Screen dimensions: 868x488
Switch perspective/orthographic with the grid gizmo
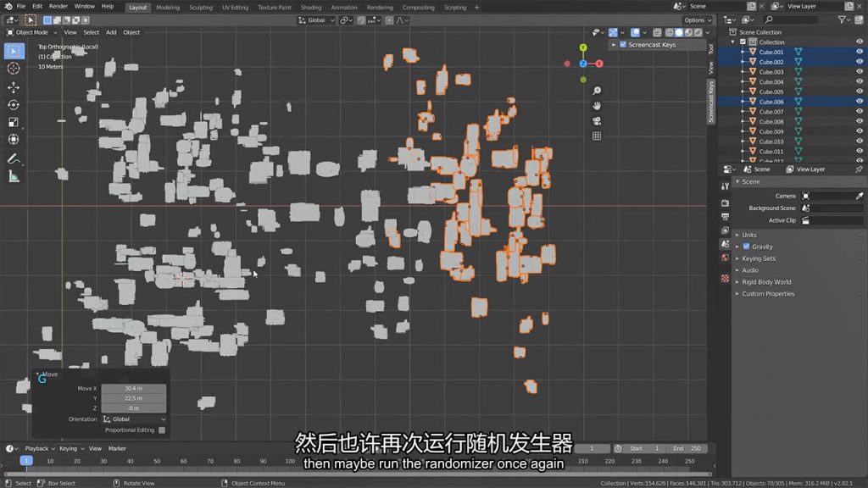coord(597,136)
